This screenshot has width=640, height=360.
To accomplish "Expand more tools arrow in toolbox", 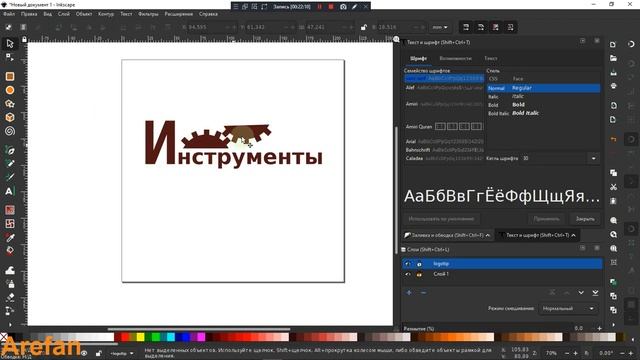I will (10, 324).
